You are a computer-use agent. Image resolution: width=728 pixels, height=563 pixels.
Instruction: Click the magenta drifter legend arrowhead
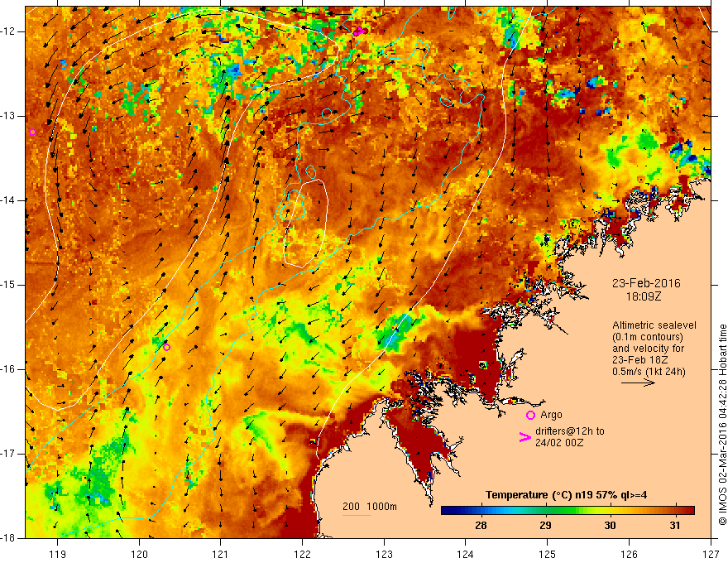pyautogui.click(x=524, y=437)
